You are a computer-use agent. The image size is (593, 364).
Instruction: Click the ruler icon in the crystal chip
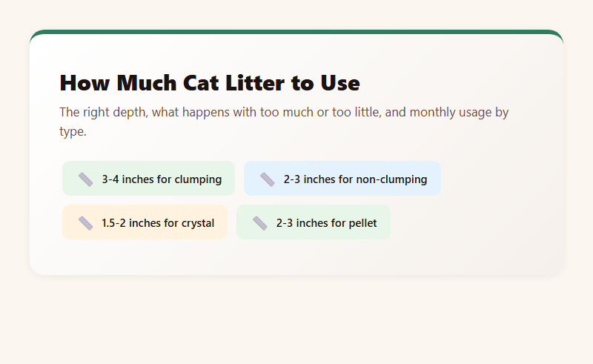pos(86,223)
